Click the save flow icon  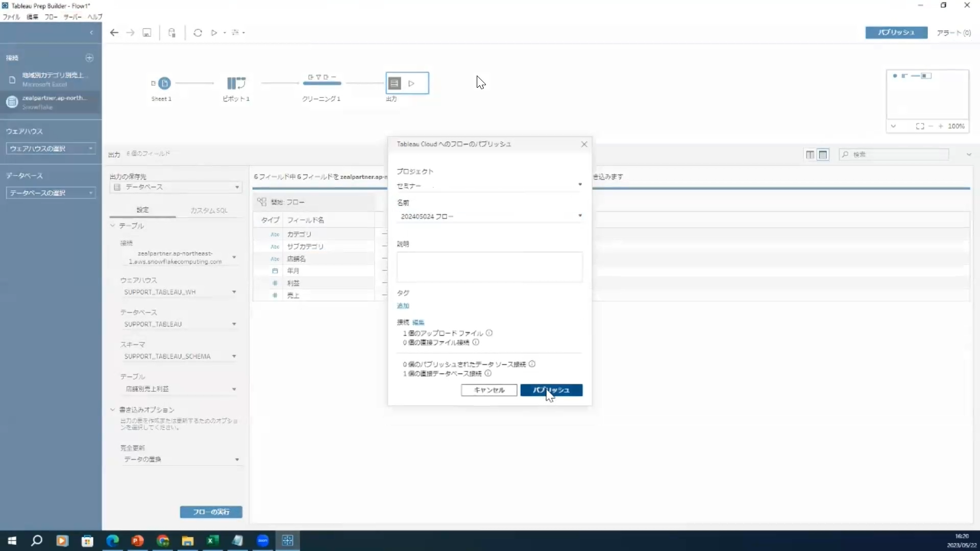(x=147, y=33)
